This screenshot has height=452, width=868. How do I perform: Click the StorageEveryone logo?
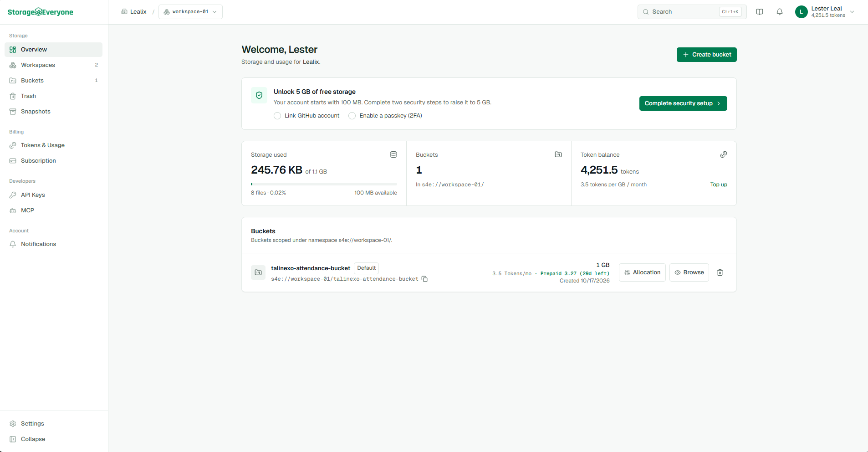(x=41, y=12)
